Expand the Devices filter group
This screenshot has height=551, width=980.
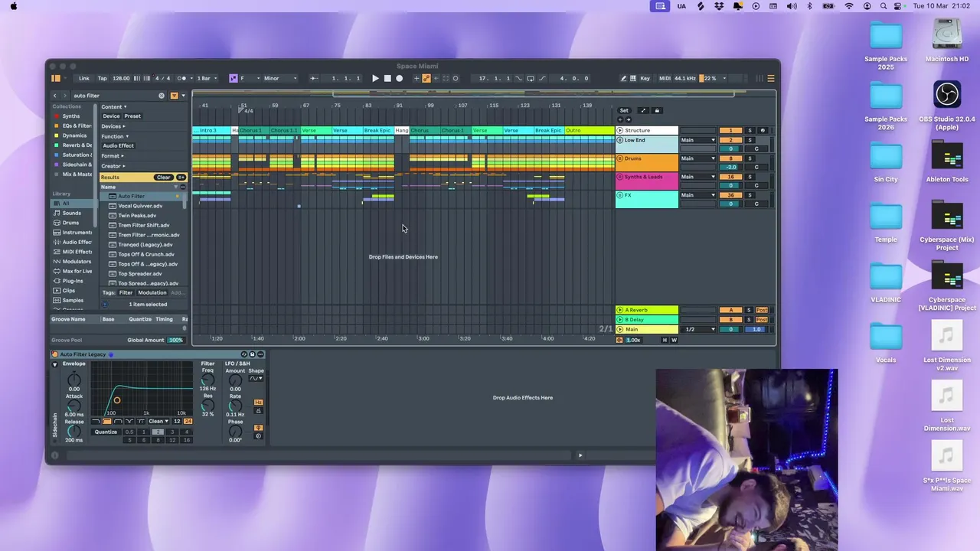113,126
